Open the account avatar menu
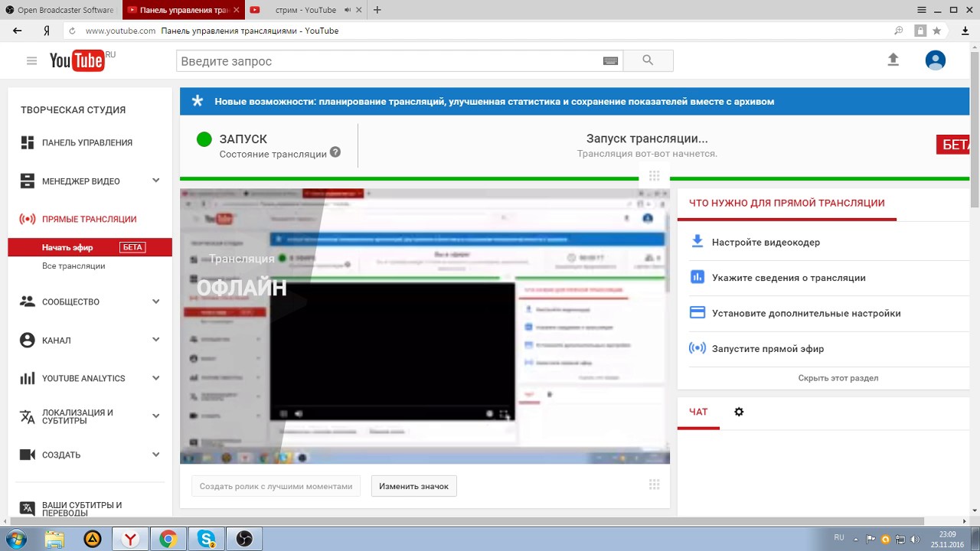The height and width of the screenshot is (551, 980). tap(935, 60)
